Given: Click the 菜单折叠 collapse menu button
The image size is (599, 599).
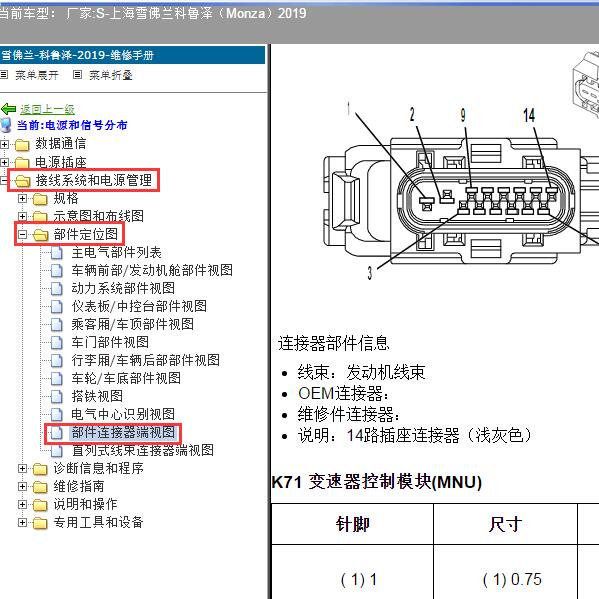Looking at the screenshot, I should [111, 75].
